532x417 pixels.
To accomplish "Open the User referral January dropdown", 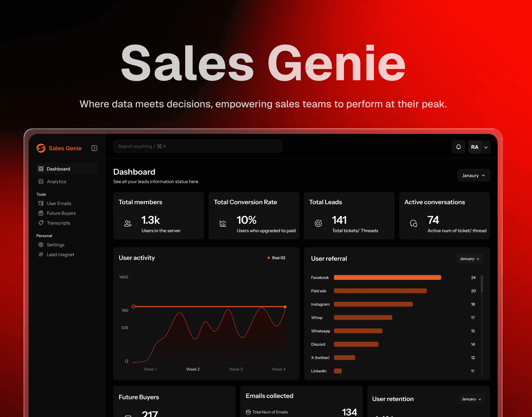I will (x=470, y=259).
